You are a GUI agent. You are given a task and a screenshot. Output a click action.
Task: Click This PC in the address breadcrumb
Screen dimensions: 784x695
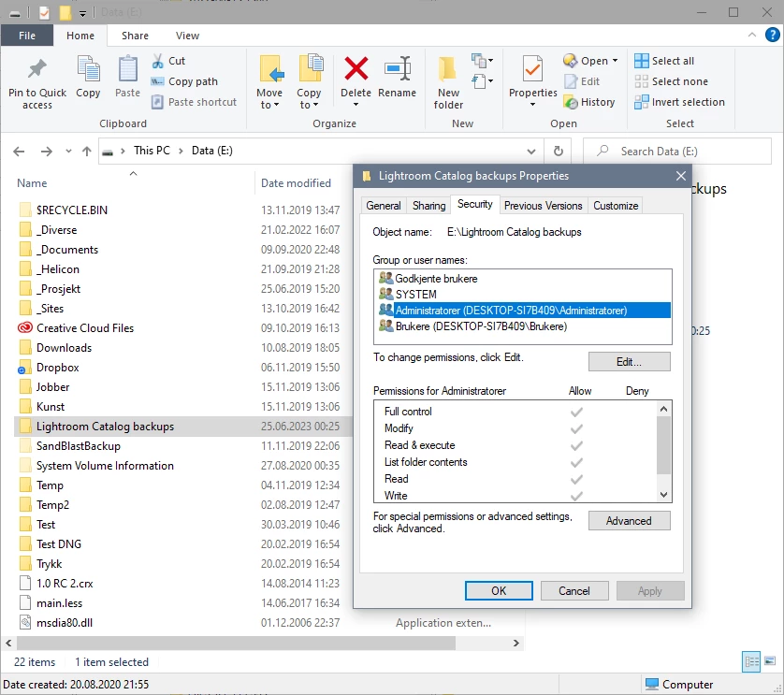(152, 151)
